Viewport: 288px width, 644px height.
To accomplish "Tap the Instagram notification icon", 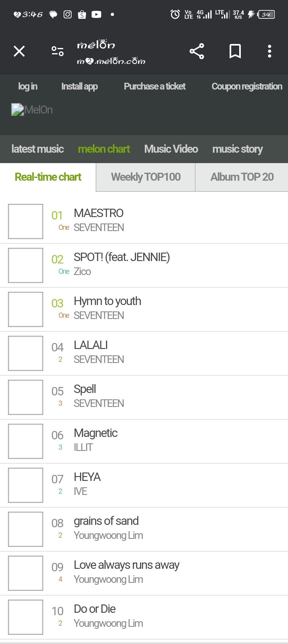I will [68, 14].
